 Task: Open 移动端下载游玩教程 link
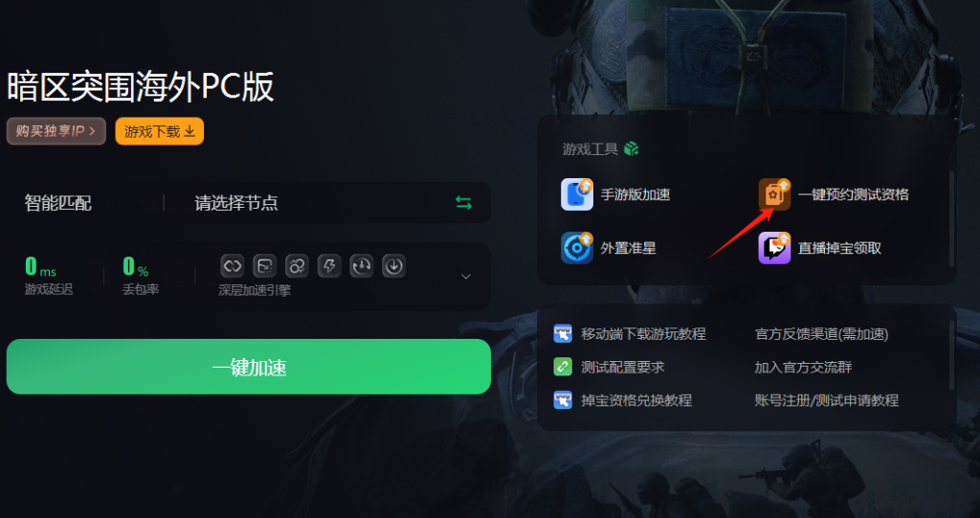click(643, 334)
